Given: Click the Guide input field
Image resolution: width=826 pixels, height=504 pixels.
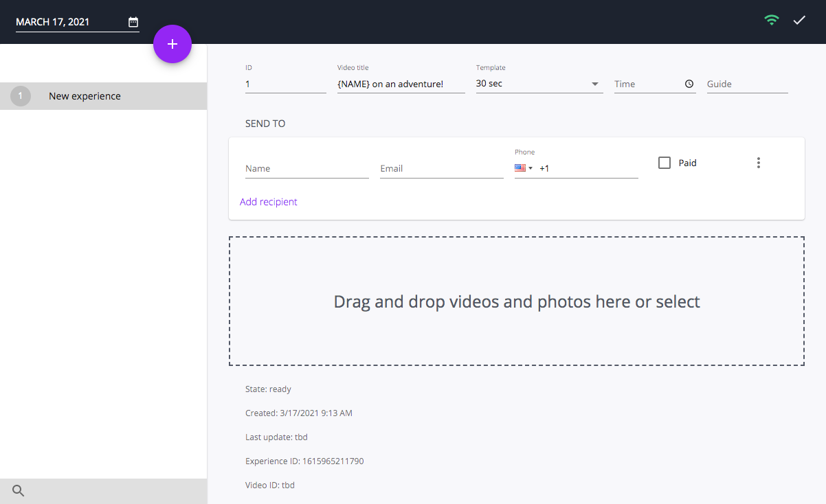Looking at the screenshot, I should [747, 83].
